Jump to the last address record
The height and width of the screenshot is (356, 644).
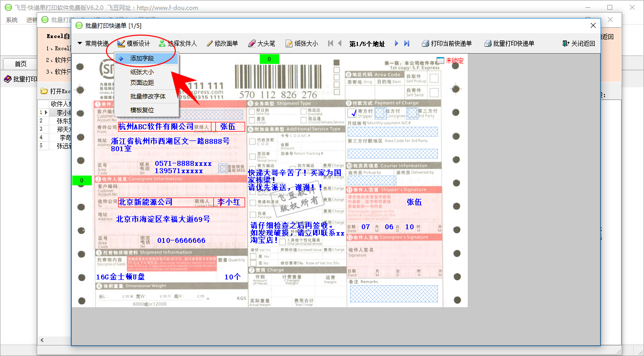tap(406, 43)
